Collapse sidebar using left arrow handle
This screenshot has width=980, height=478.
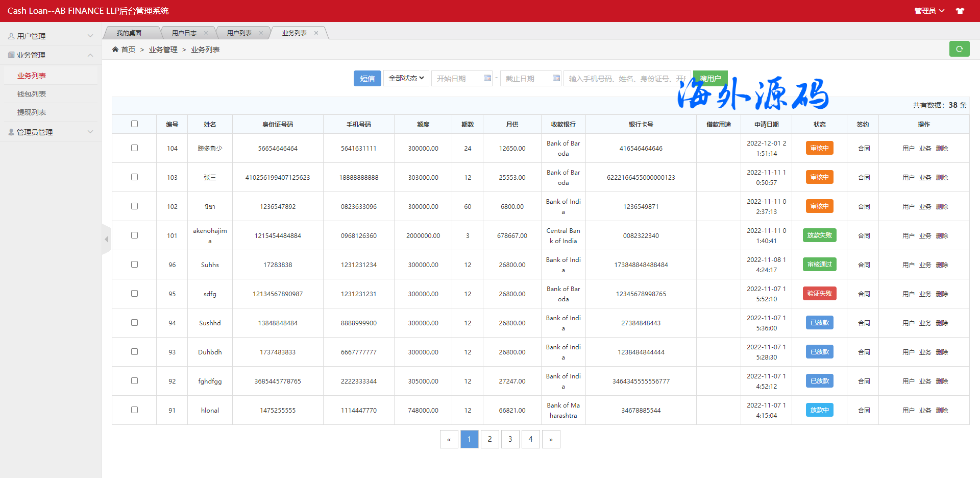(106, 239)
